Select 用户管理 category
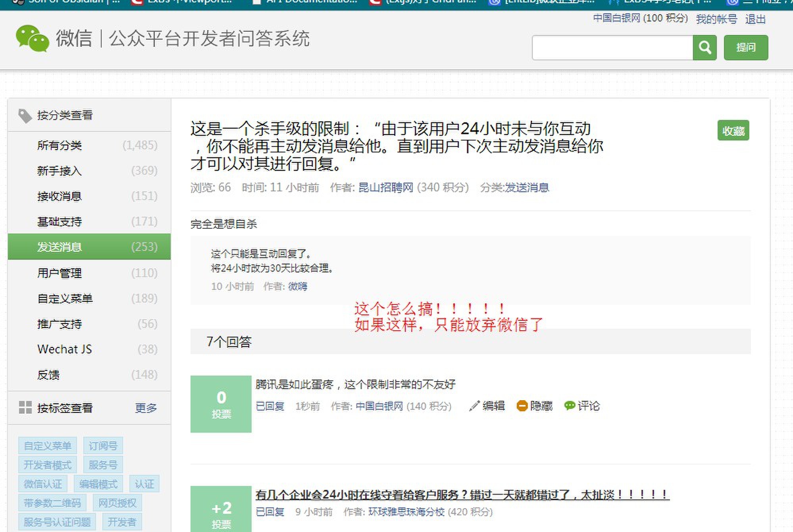Image resolution: width=793 pixels, height=532 pixels. [89, 273]
